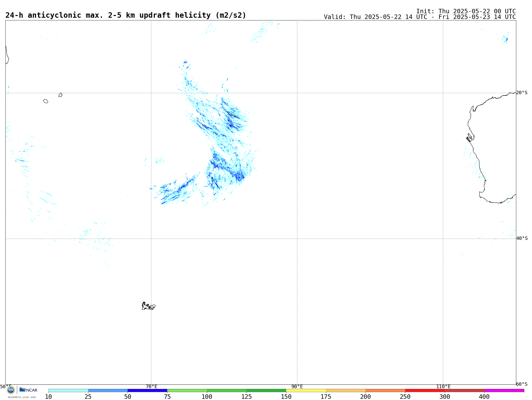Click the colorbar tick label '300'
This screenshot has height=400, width=532.
(445, 397)
